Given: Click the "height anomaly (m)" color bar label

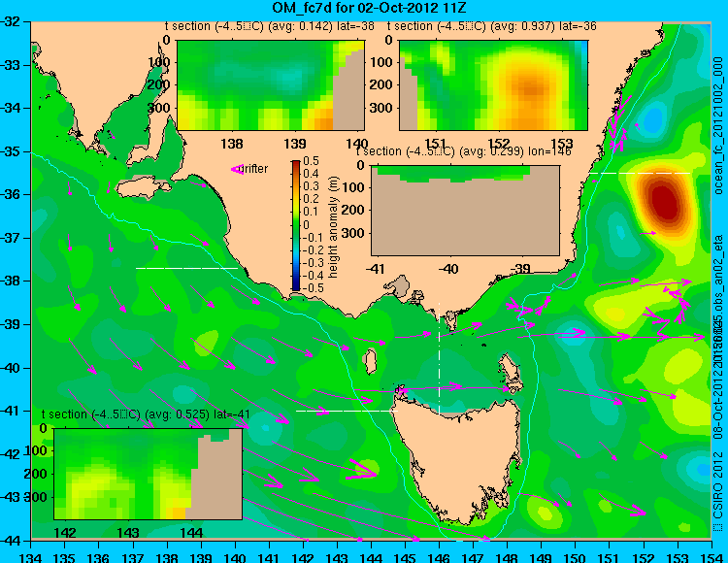Looking at the screenshot, I should point(333,227).
